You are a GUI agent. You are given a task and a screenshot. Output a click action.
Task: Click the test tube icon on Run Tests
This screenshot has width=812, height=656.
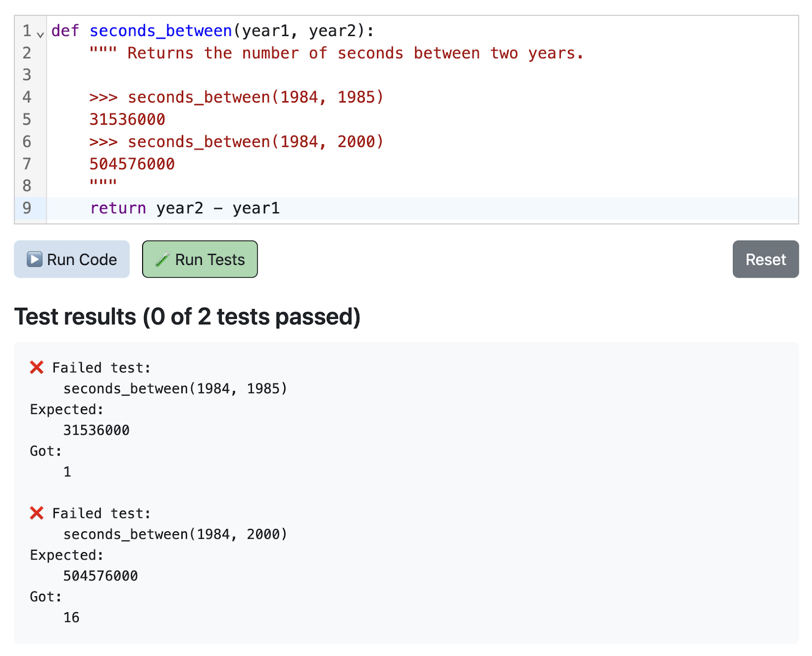click(162, 259)
